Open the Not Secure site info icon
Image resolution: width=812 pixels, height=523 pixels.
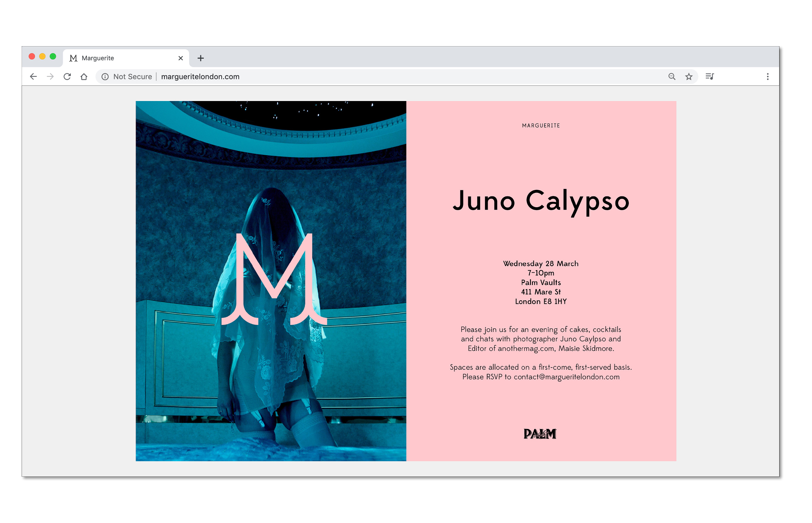coord(105,76)
